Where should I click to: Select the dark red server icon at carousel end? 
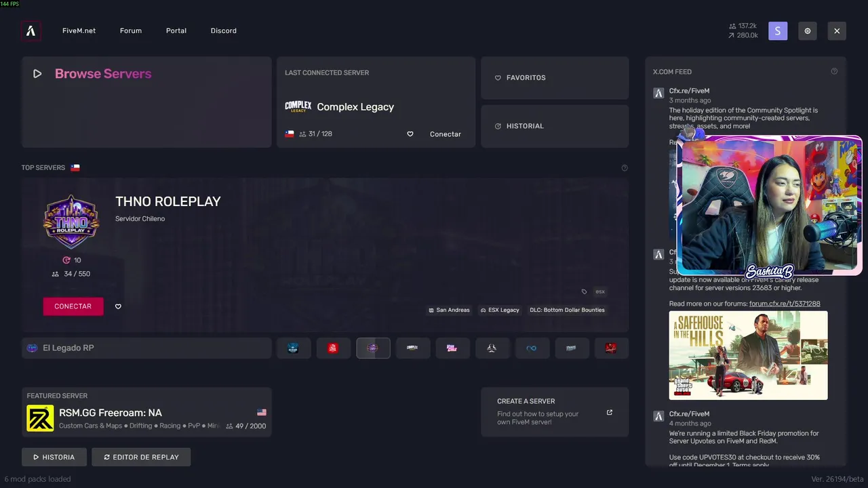point(611,348)
